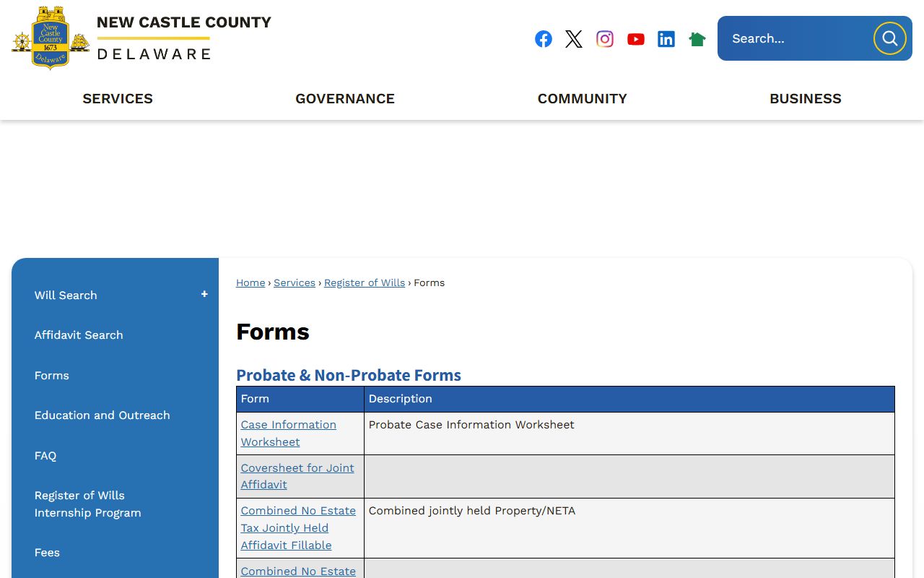Open the Community main menu
Screen dimensions: 924x578
click(x=583, y=98)
